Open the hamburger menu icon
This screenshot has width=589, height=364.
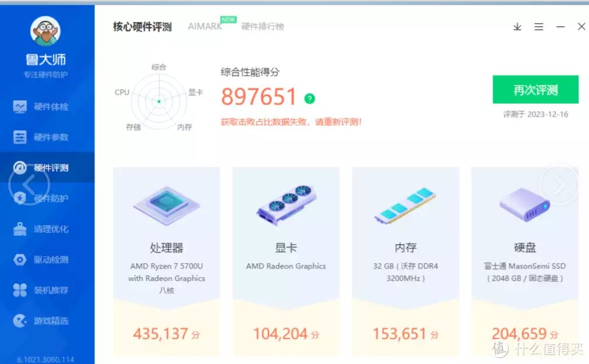click(539, 27)
